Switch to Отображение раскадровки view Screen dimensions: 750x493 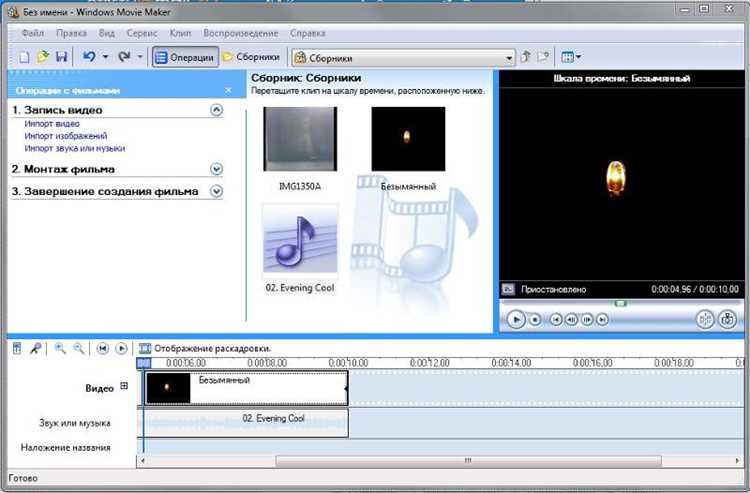pos(205,349)
